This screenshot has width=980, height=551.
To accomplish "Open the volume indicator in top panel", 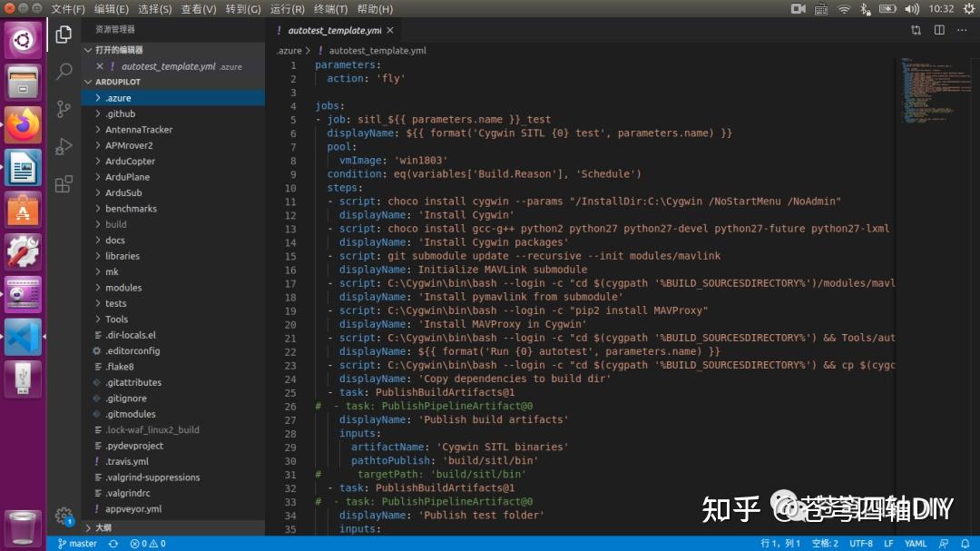I will (912, 9).
